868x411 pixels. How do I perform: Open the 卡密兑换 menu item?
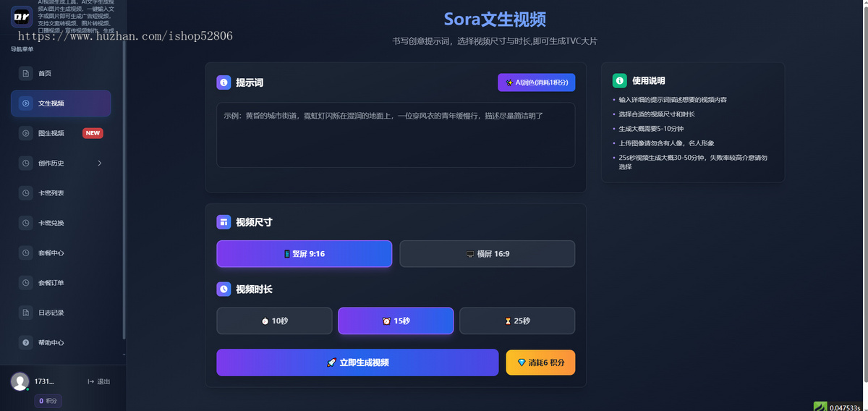pos(61,223)
